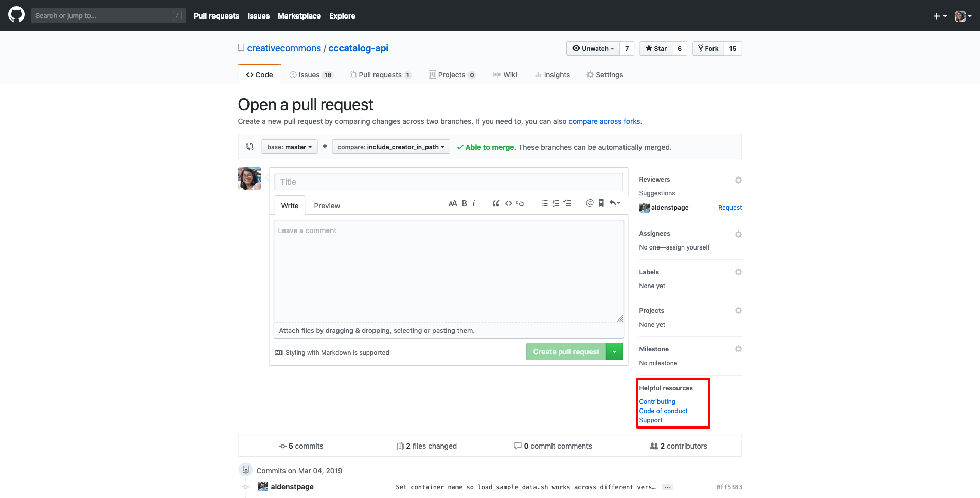This screenshot has width=980, height=498.
Task: View the 2 files changed tab
Action: coord(427,446)
